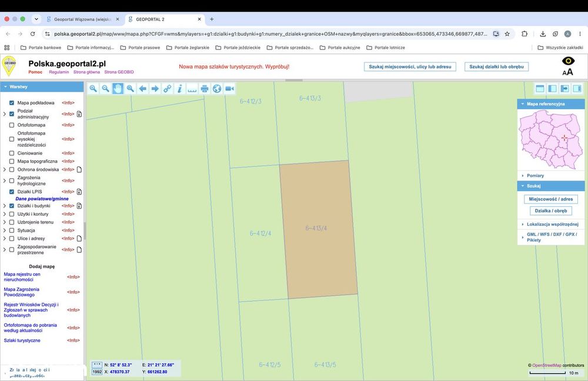Expand Lokalizacja współrzędnej section
The height and width of the screenshot is (381, 588).
click(x=552, y=224)
